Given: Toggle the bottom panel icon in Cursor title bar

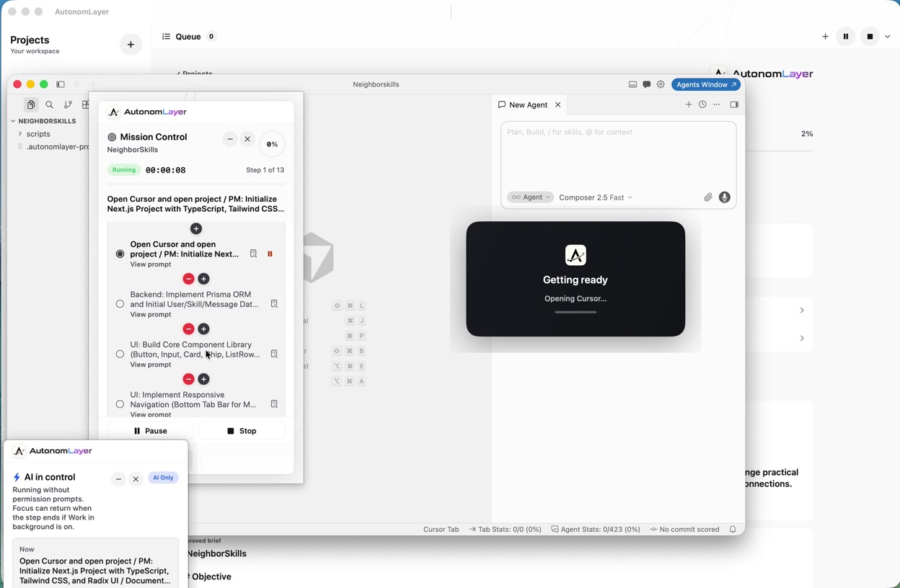Looking at the screenshot, I should tap(632, 84).
